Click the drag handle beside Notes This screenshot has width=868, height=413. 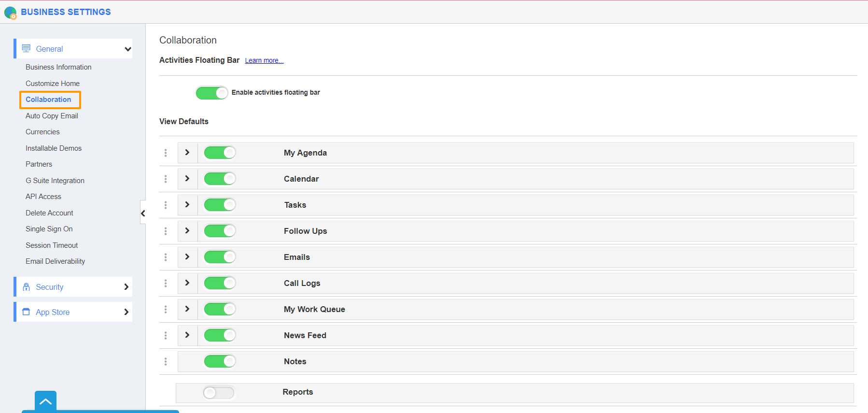click(x=166, y=361)
